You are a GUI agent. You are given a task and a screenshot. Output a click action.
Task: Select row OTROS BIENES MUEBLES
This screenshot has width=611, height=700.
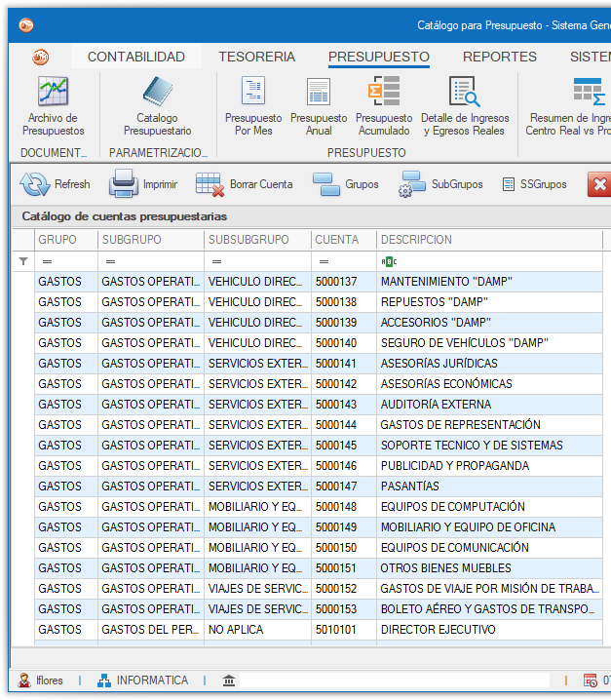click(319, 568)
